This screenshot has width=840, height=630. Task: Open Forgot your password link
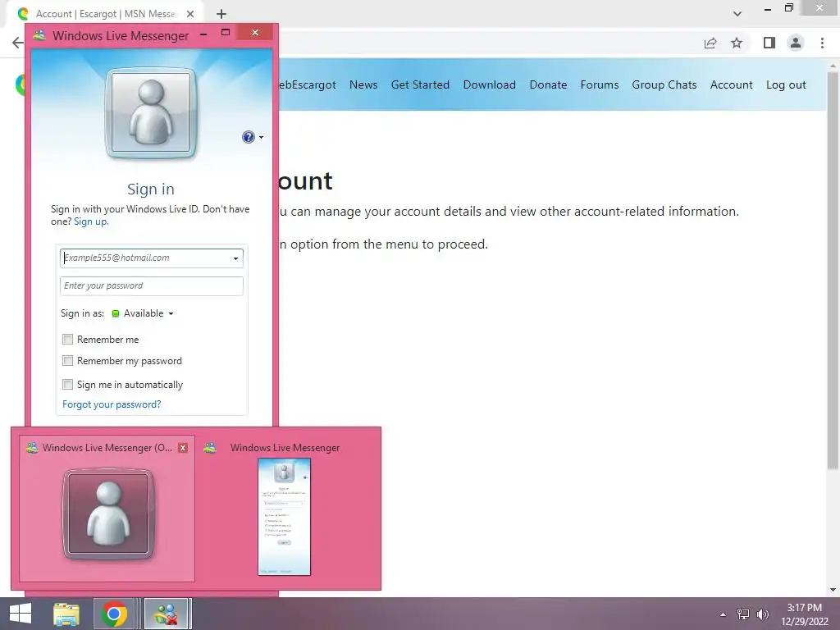click(112, 404)
